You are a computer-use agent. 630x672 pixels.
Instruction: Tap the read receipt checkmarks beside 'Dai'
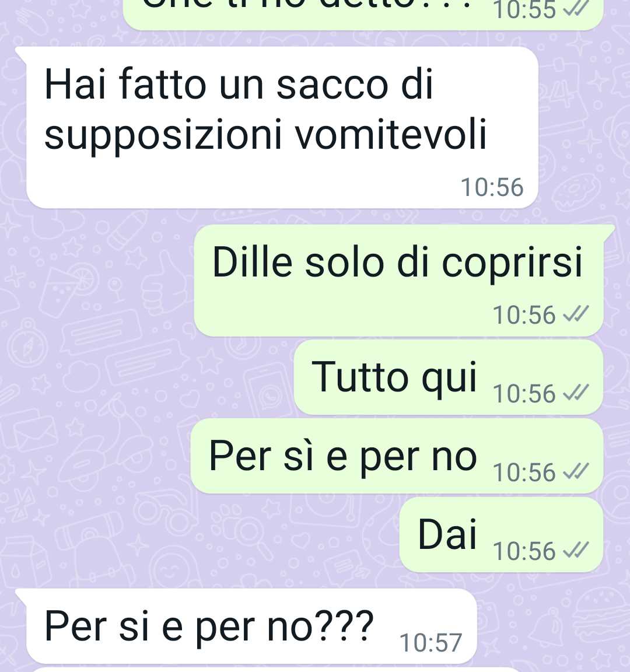576,550
